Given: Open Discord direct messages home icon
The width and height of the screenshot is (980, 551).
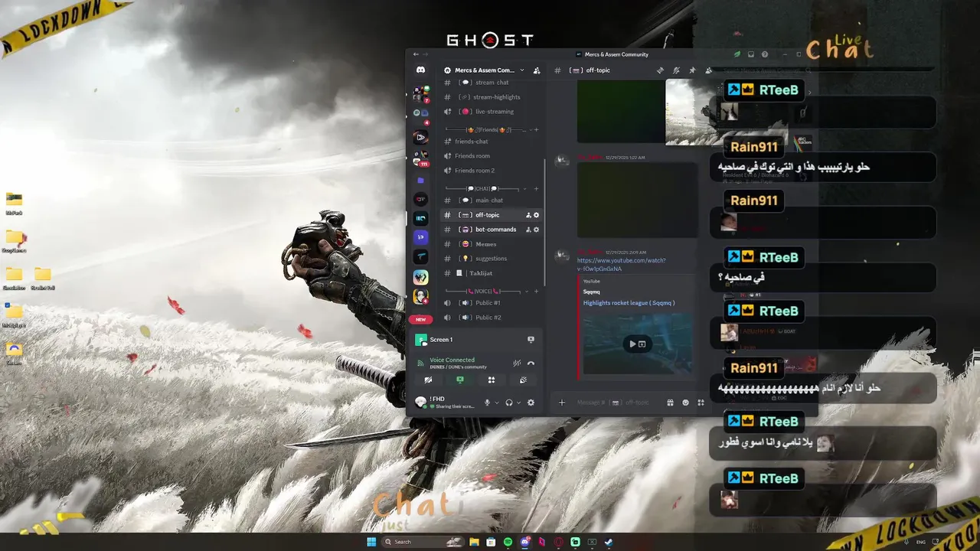Looking at the screenshot, I should click(420, 70).
